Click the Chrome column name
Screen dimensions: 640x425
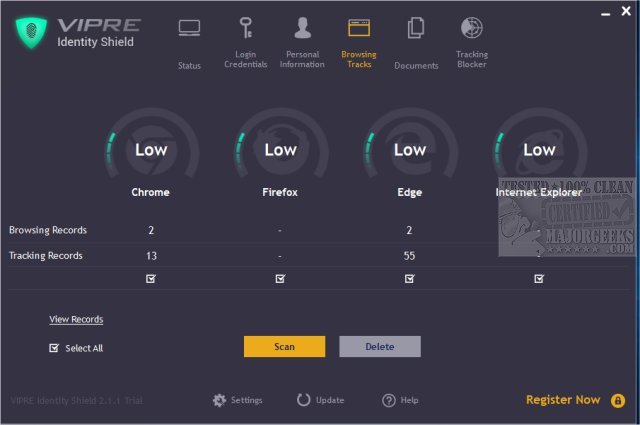[151, 192]
